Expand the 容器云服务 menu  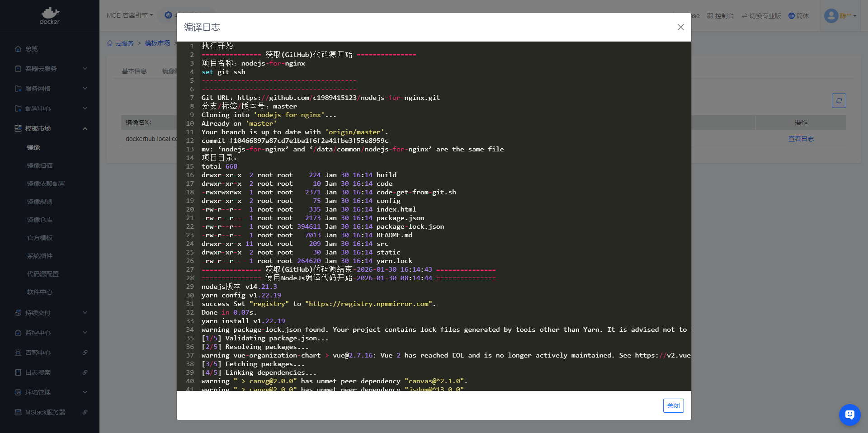tap(50, 69)
